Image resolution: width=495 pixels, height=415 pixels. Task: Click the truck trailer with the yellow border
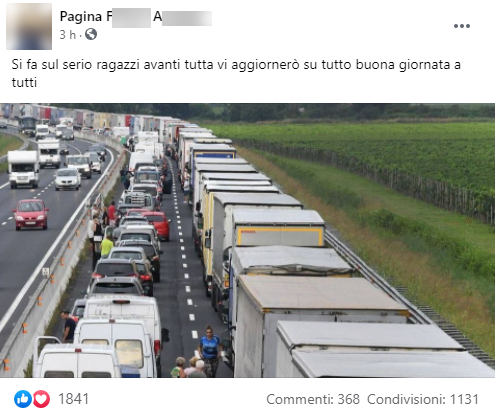coord(279,228)
